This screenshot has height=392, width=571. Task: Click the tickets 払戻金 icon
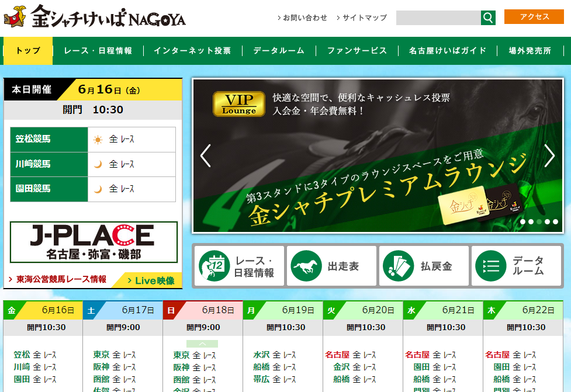[399, 266]
